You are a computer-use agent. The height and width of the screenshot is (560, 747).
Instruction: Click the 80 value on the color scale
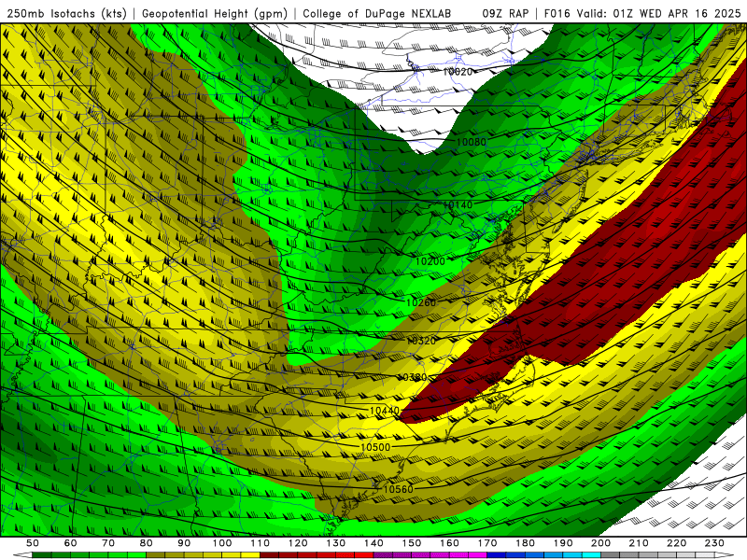tap(147, 543)
